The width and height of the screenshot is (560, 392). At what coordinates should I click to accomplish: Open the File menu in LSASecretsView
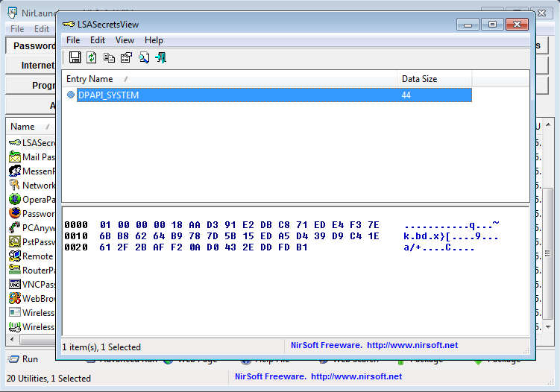click(73, 40)
